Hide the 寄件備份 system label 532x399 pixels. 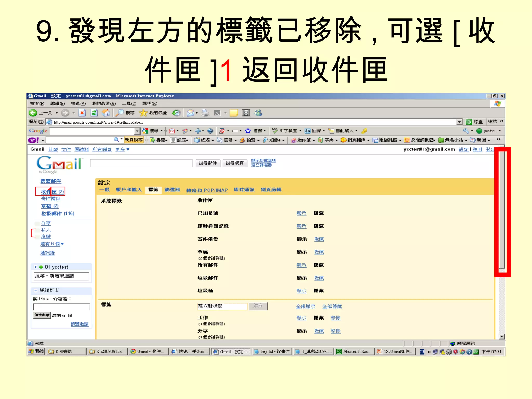[319, 239]
